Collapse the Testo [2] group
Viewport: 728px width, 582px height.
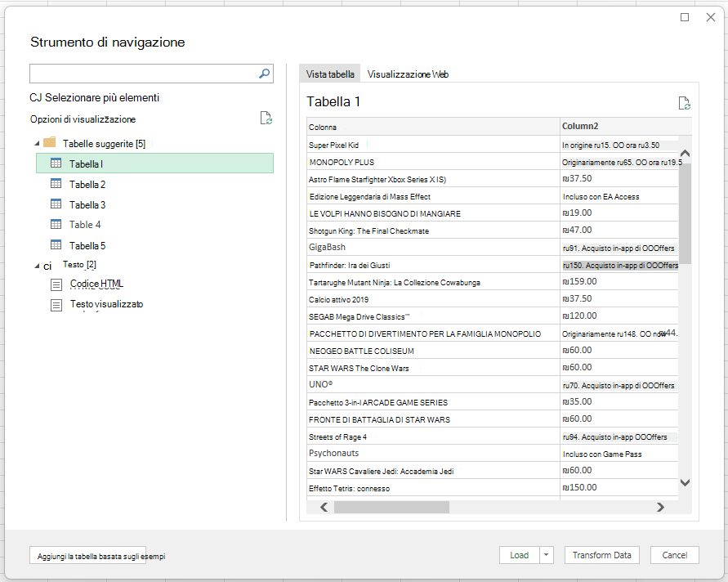pos(37,266)
